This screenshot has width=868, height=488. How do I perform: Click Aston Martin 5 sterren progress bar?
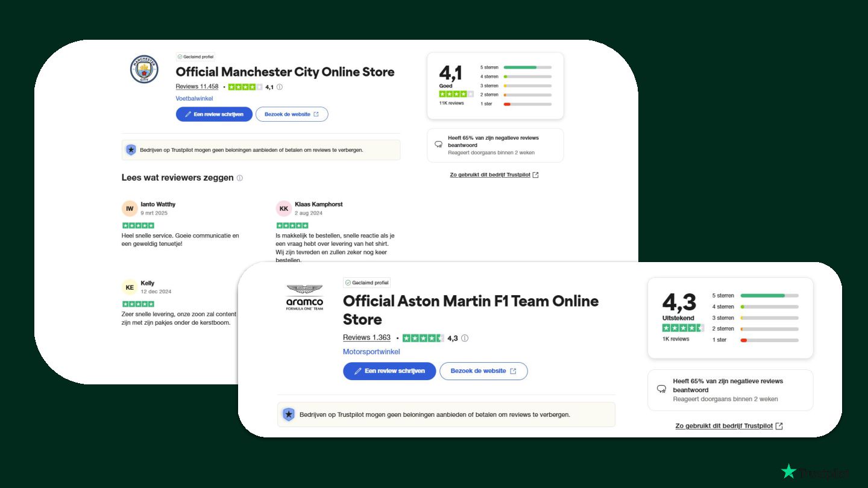(770, 296)
